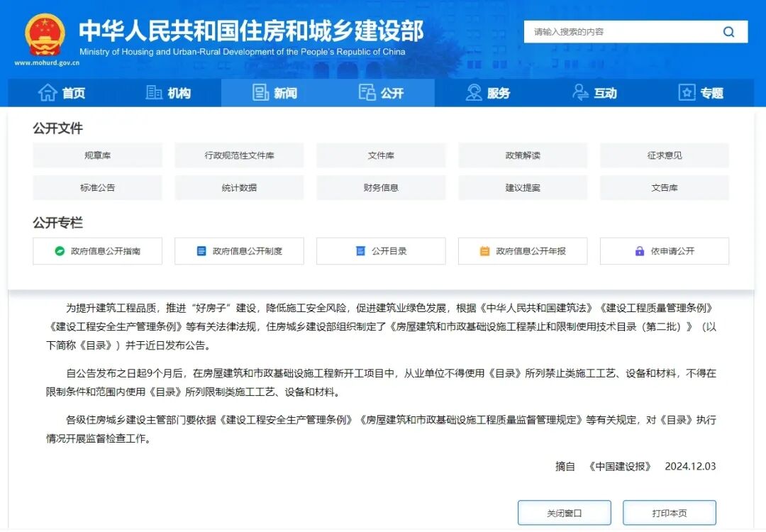Open 依申请公开 column
This screenshot has width=766, height=532.
point(665,251)
